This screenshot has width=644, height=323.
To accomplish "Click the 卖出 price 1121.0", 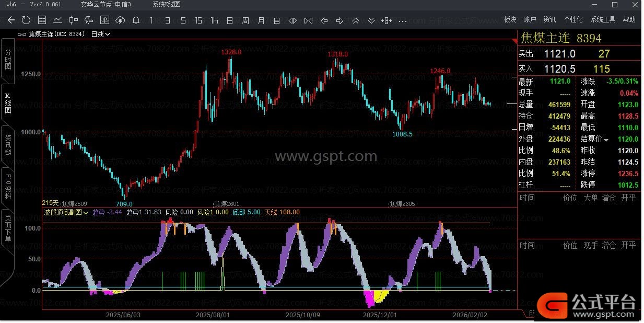I will coord(559,54).
